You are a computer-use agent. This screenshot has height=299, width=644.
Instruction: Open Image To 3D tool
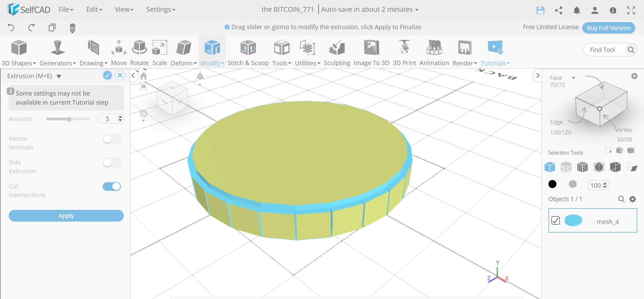[x=371, y=53]
